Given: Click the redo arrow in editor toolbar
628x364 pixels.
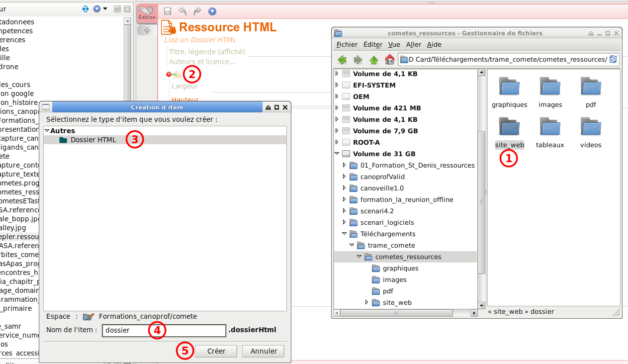Looking at the screenshot, I should coord(197,11).
